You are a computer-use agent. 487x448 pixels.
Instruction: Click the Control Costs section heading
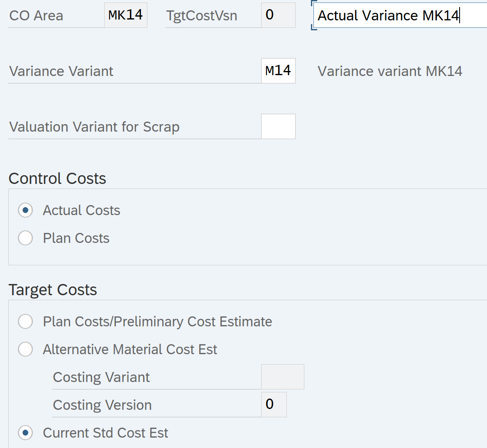(57, 179)
